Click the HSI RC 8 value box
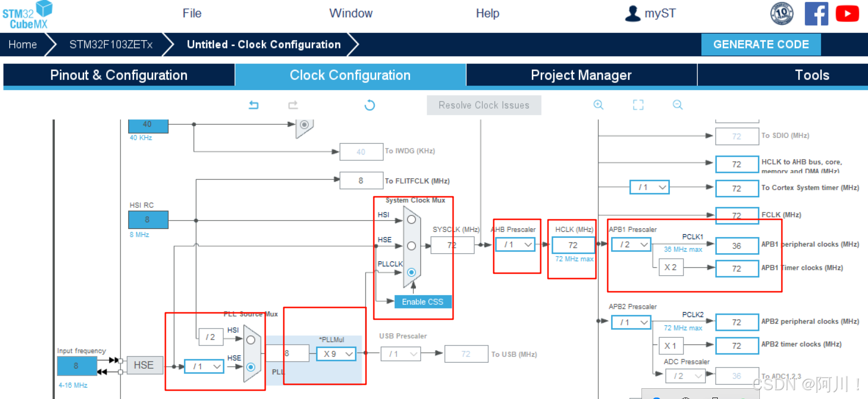This screenshot has height=399, width=868. point(148,220)
